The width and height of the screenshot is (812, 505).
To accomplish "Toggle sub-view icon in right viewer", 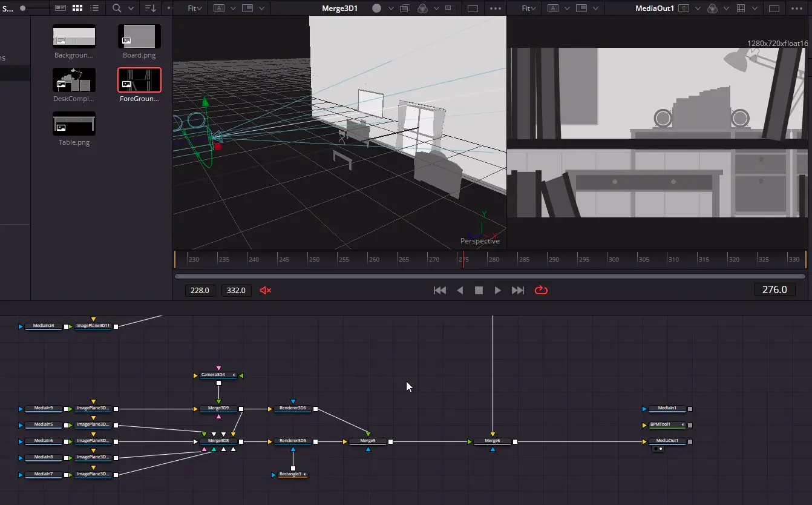I will point(581,8).
